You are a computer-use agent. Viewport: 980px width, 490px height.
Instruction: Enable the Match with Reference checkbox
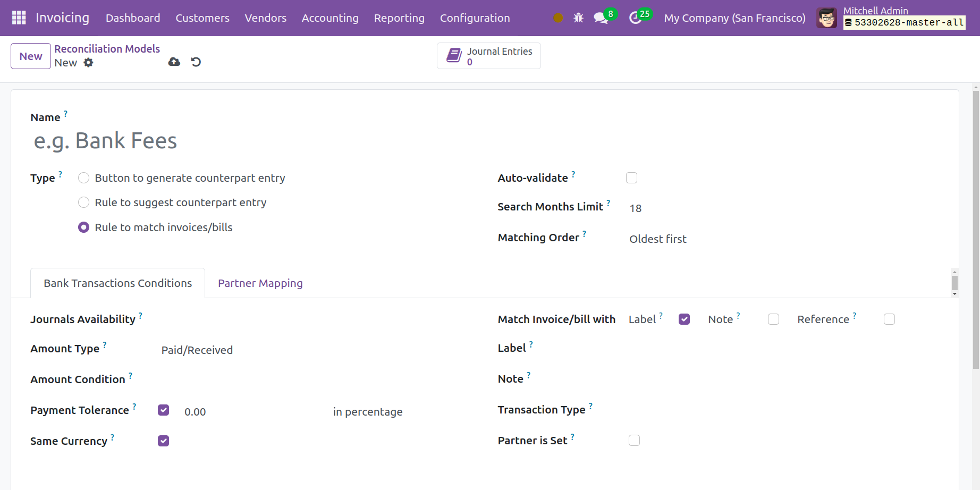point(889,319)
